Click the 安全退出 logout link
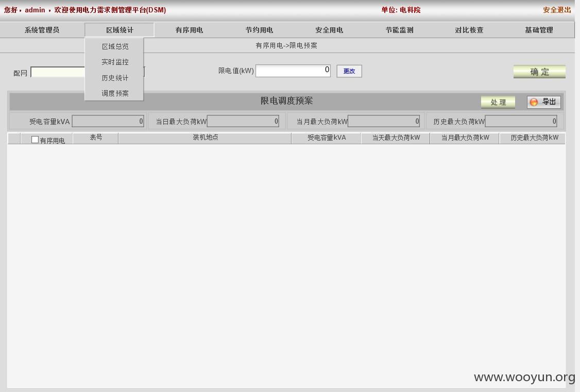Viewport: 580px width, 392px height. pyautogui.click(x=557, y=10)
